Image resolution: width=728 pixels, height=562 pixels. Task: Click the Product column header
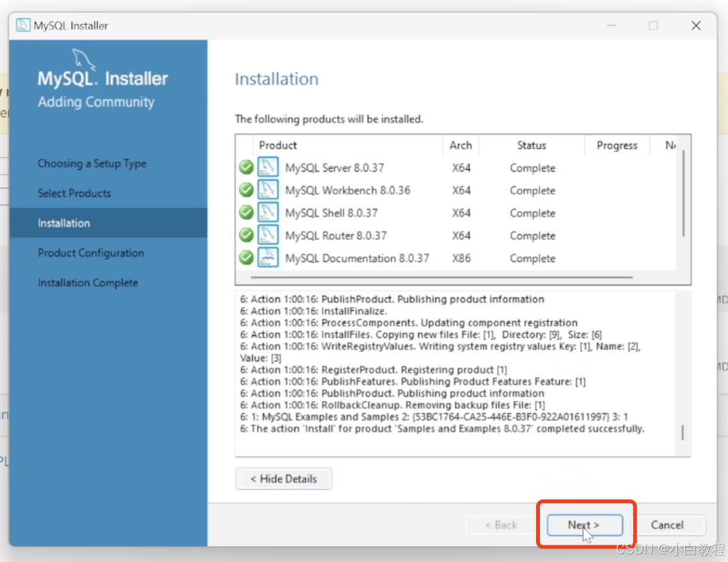(x=278, y=145)
